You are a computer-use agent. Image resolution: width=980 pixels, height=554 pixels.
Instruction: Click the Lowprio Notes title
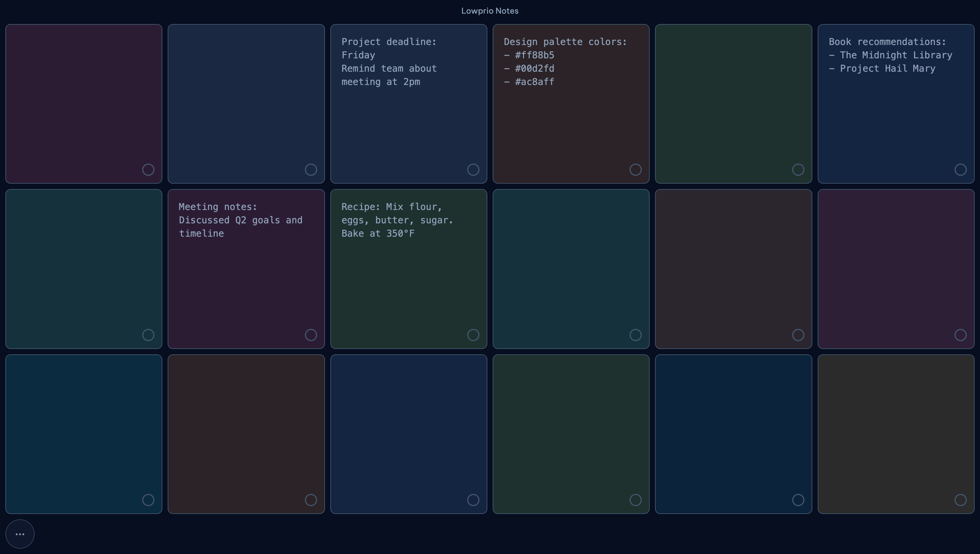pyautogui.click(x=490, y=11)
